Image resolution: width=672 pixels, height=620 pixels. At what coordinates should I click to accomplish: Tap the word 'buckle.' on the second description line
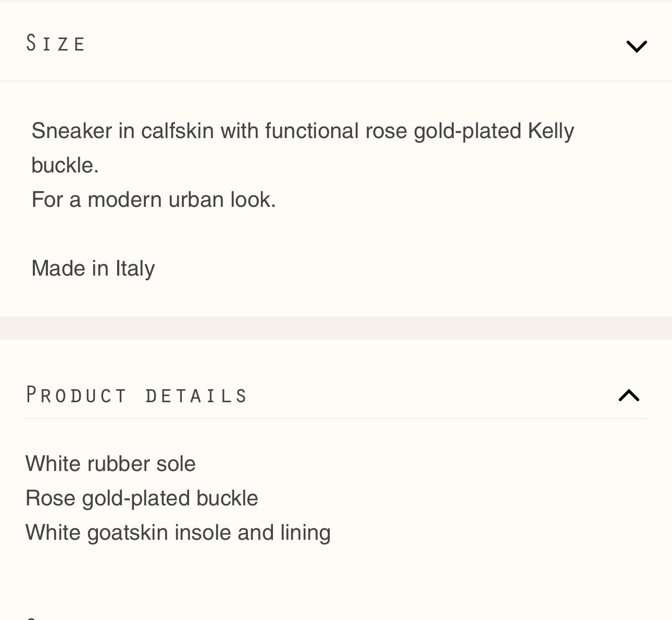click(x=65, y=166)
